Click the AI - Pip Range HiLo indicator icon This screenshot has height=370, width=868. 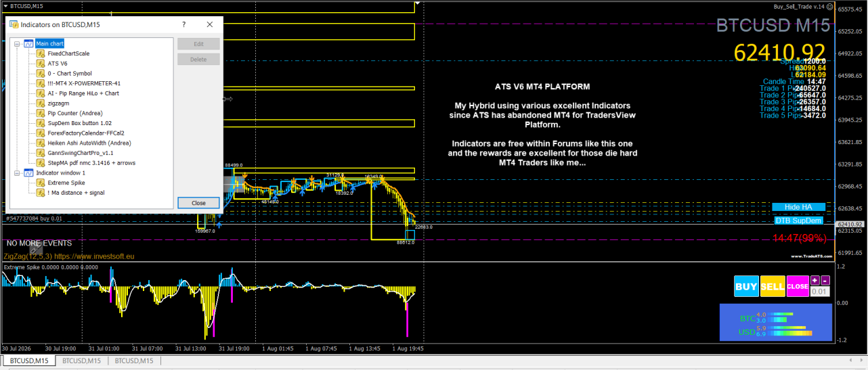(41, 93)
